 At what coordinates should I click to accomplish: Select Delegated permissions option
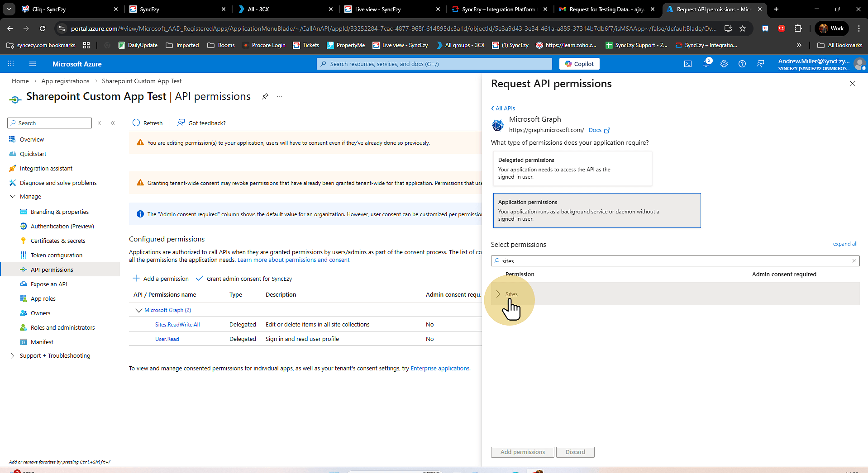pos(572,168)
